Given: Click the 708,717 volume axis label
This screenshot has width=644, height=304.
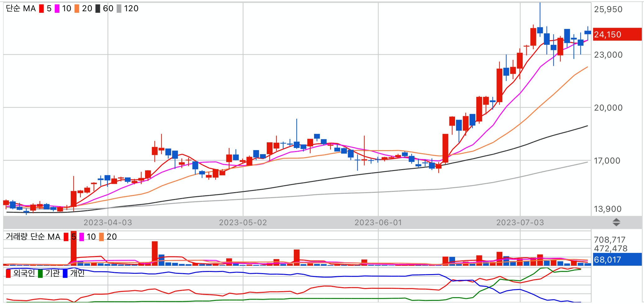Looking at the screenshot, I should point(609,240).
